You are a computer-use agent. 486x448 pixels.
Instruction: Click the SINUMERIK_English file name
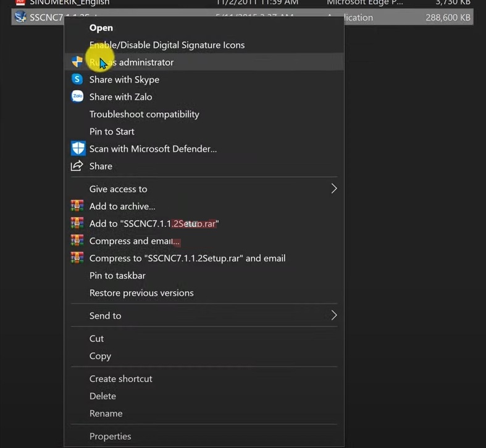70,2
